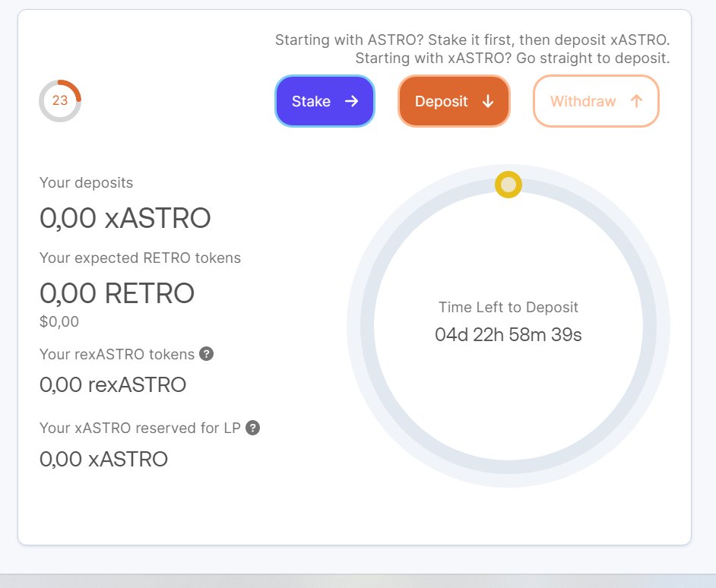The height and width of the screenshot is (588, 716).
Task: Open the xASTRO reserved for LP help icon
Action: [255, 428]
